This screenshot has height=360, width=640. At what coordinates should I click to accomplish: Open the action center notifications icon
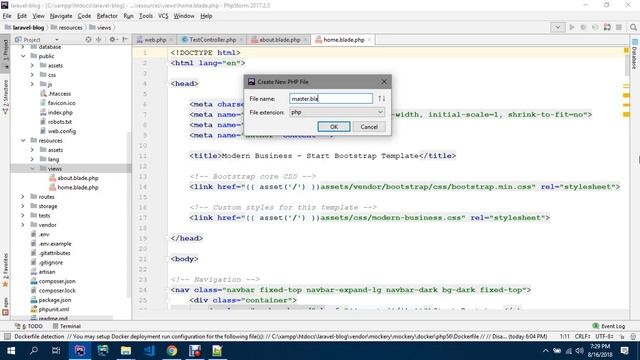(x=624, y=351)
